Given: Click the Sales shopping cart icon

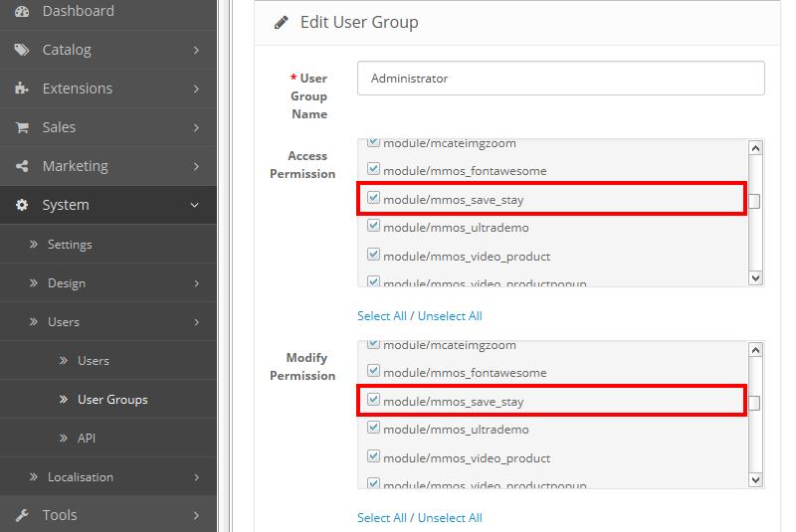Looking at the screenshot, I should tap(22, 127).
